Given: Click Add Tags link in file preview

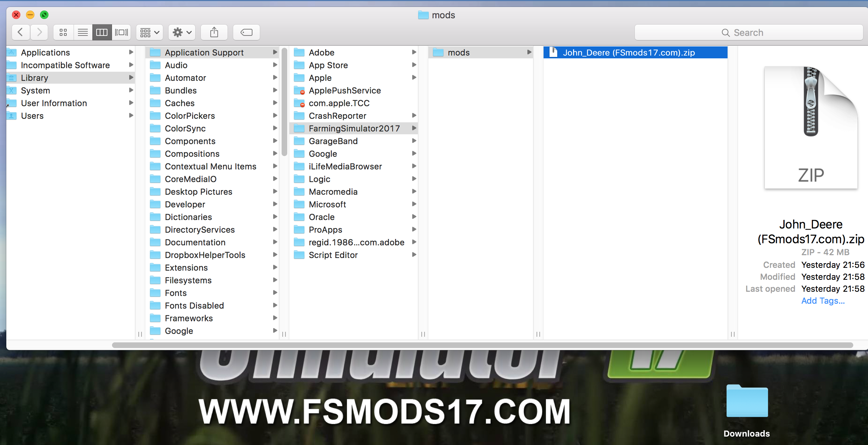Looking at the screenshot, I should coord(823,300).
